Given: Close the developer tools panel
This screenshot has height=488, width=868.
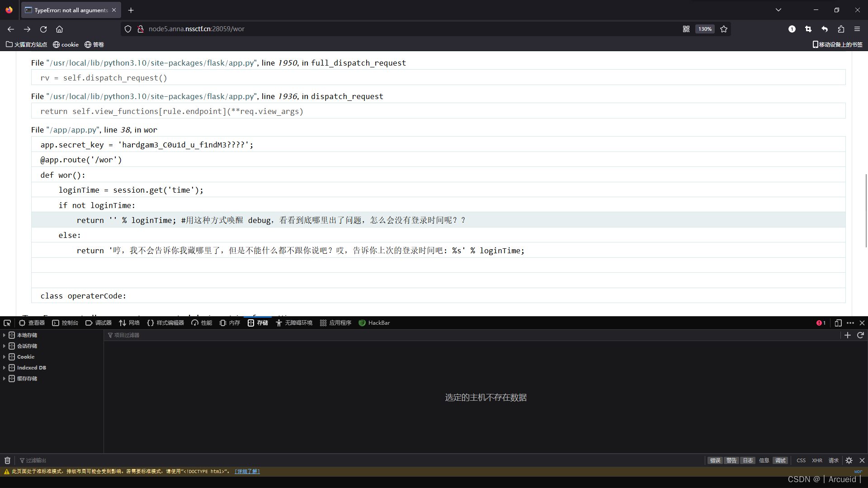Looking at the screenshot, I should [x=862, y=323].
